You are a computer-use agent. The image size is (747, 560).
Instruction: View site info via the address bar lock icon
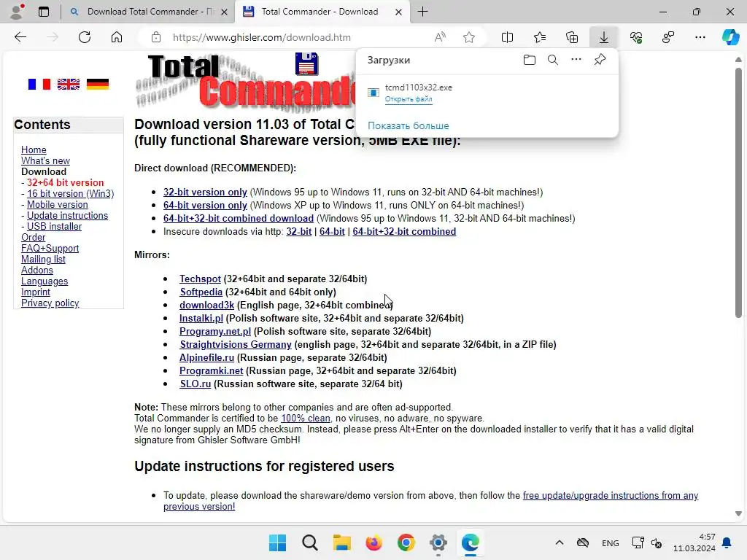point(156,37)
